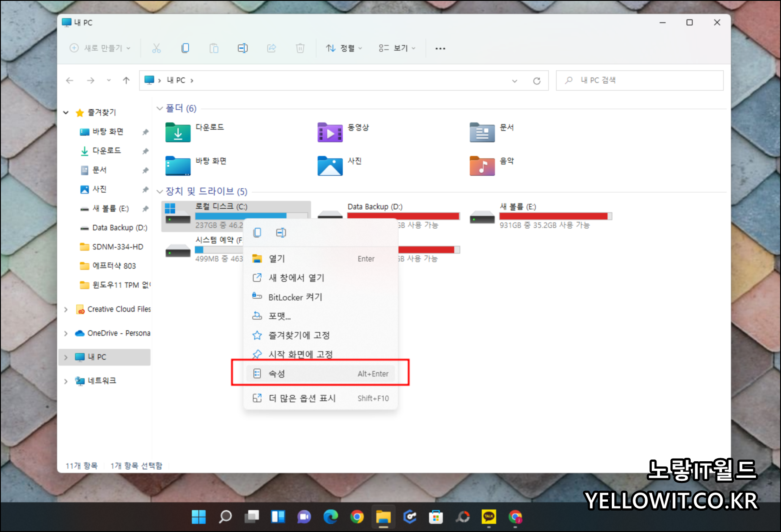The height and width of the screenshot is (532, 781).
Task: Open the 보기 view options dropdown
Action: pos(396,48)
